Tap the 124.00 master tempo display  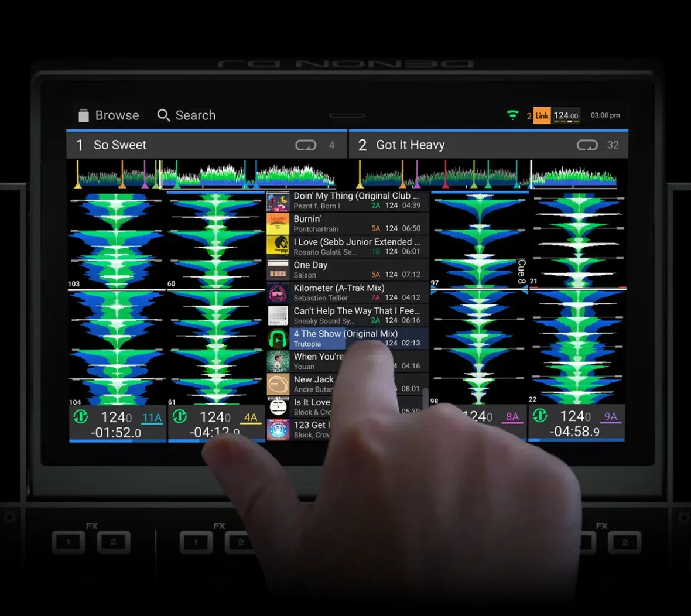click(566, 116)
